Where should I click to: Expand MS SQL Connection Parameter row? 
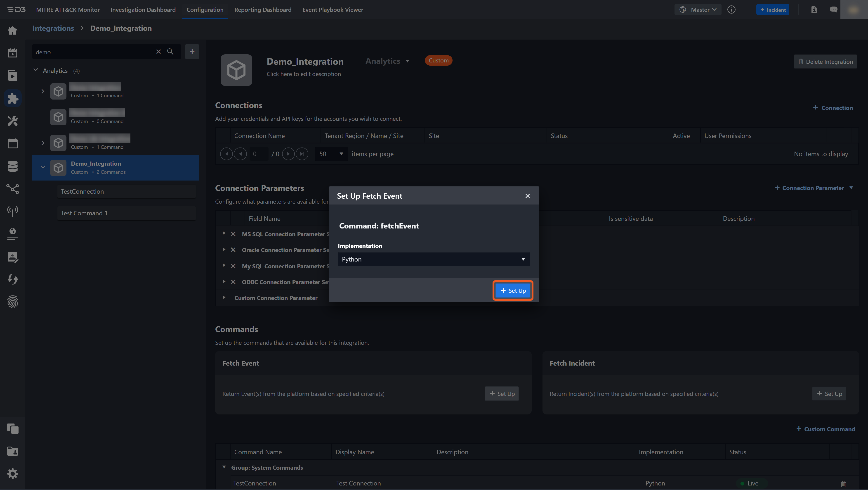click(224, 233)
